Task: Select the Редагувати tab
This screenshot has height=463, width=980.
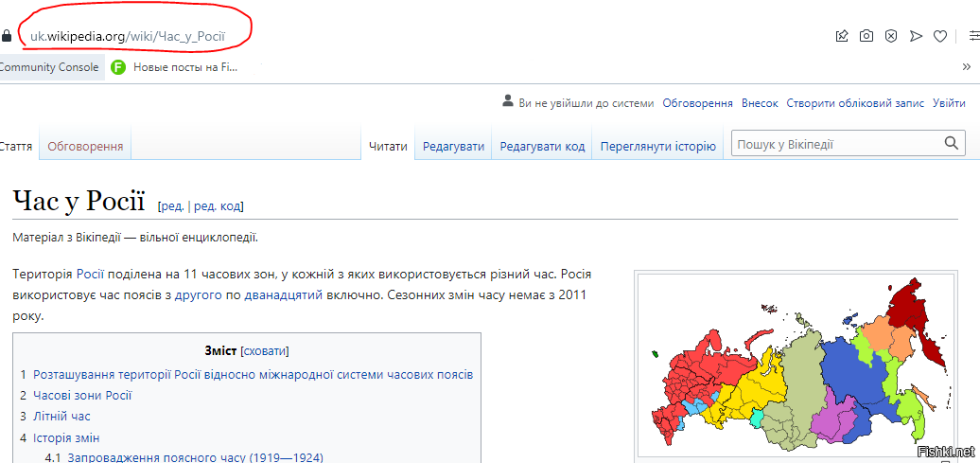Action: (x=454, y=147)
